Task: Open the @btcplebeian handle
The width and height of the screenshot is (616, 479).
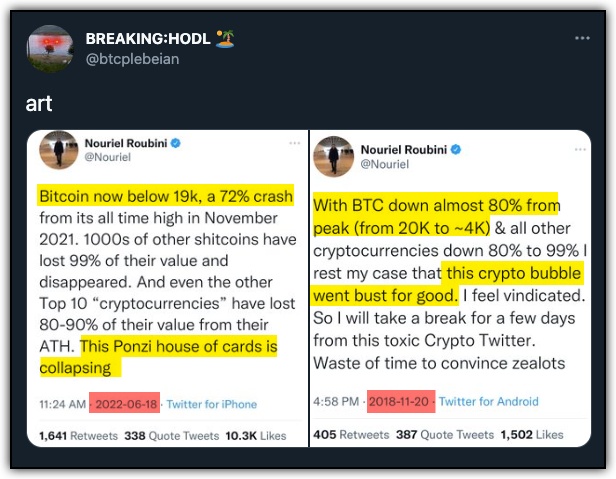Action: pos(132,59)
